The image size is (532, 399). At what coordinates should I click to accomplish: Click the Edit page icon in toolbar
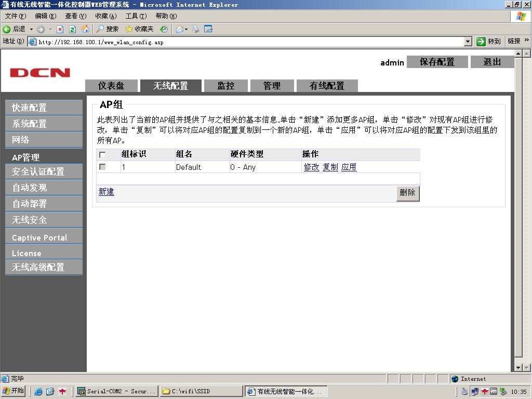208,29
